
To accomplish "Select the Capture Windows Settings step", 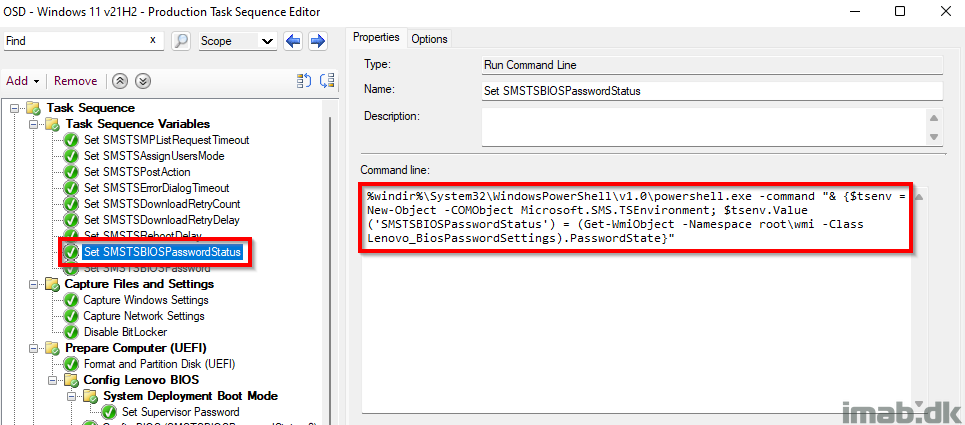I will tap(146, 300).
